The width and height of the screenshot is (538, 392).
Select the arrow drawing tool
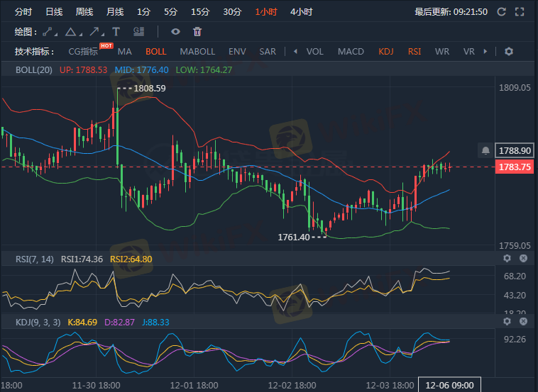coord(94,32)
